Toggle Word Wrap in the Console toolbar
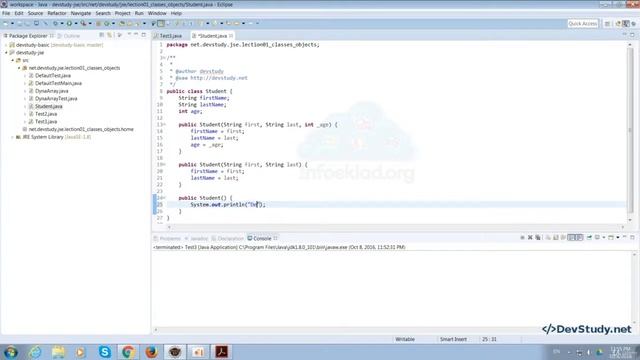This screenshot has width=640, height=360. tap(563, 238)
